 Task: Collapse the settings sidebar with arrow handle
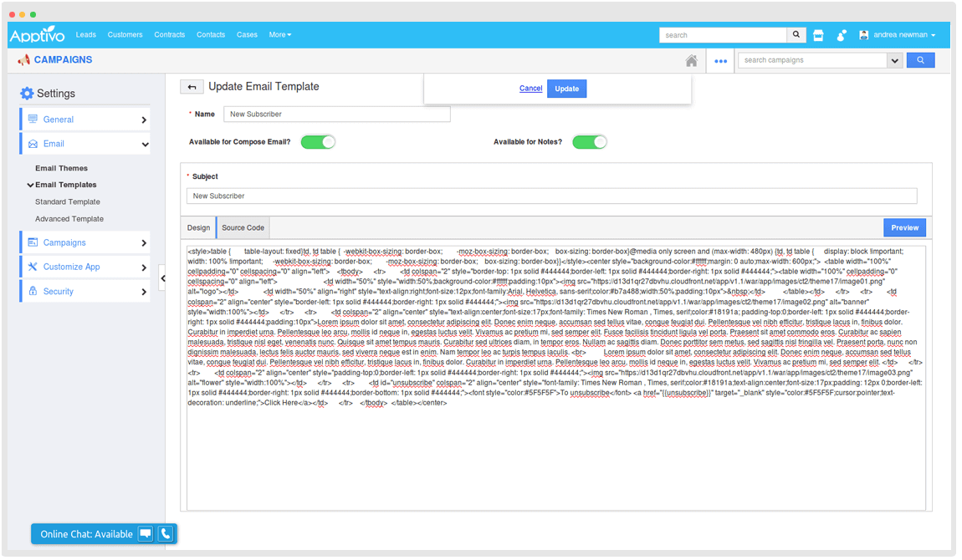pyautogui.click(x=162, y=278)
